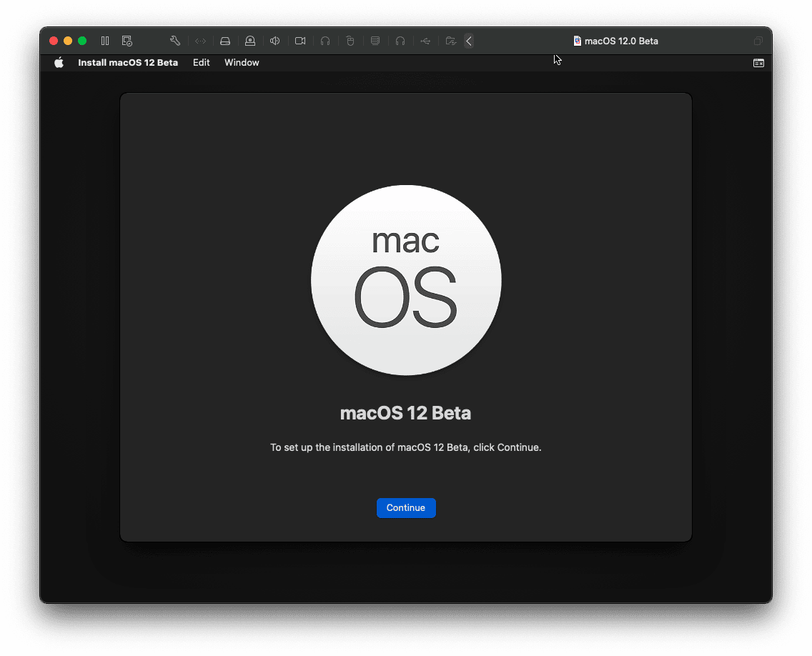812x656 pixels.
Task: Enter full screen with green button
Action: 82,41
